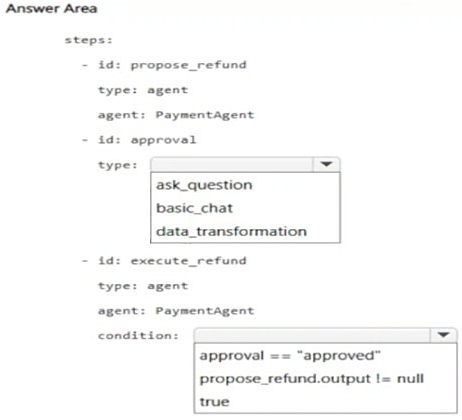This screenshot has width=462, height=420.
Task: Open the approval step type dropdown arrow
Action: [x=326, y=164]
